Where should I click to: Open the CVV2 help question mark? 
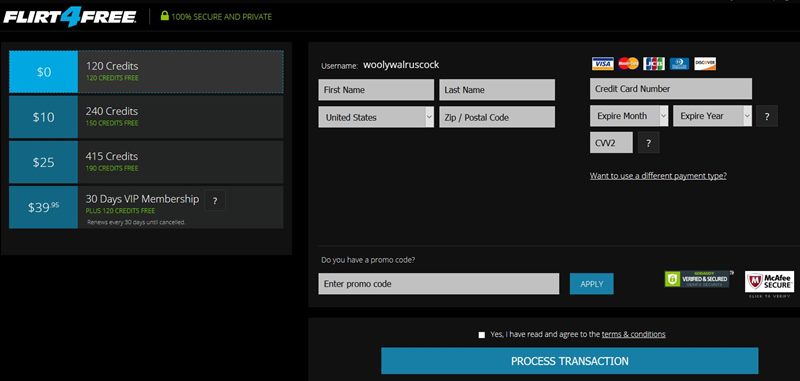648,143
